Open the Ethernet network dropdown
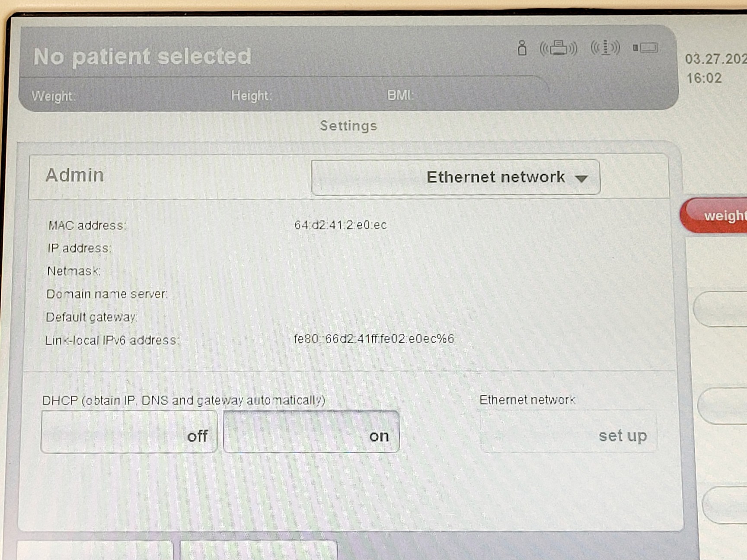 pos(456,178)
